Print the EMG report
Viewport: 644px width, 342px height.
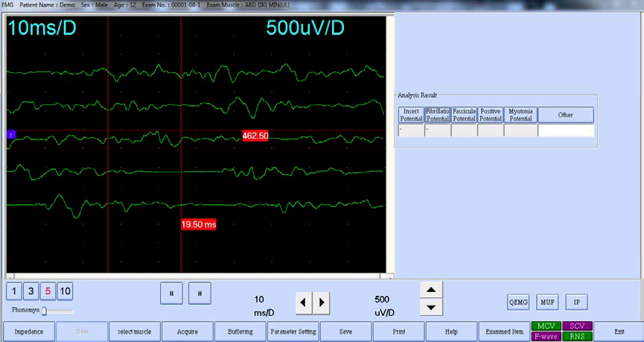point(399,332)
